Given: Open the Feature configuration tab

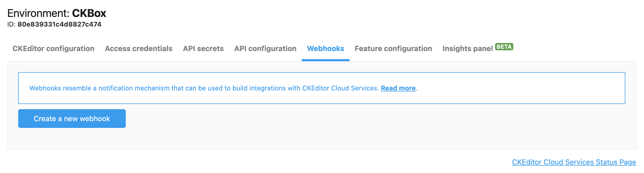Looking at the screenshot, I should 393,49.
